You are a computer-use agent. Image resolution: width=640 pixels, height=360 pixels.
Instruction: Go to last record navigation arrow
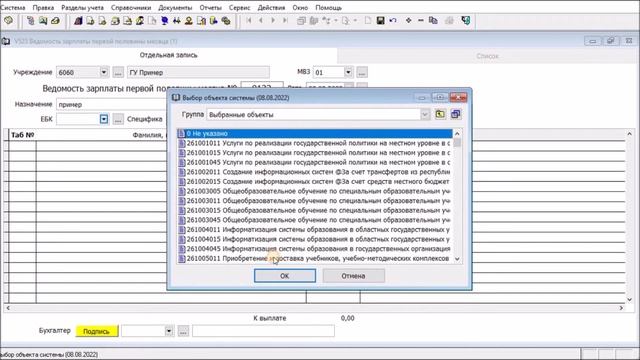(x=285, y=20)
